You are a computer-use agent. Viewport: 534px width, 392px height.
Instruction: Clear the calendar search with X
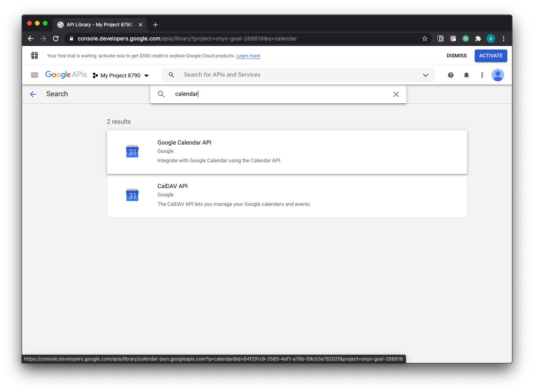click(396, 94)
